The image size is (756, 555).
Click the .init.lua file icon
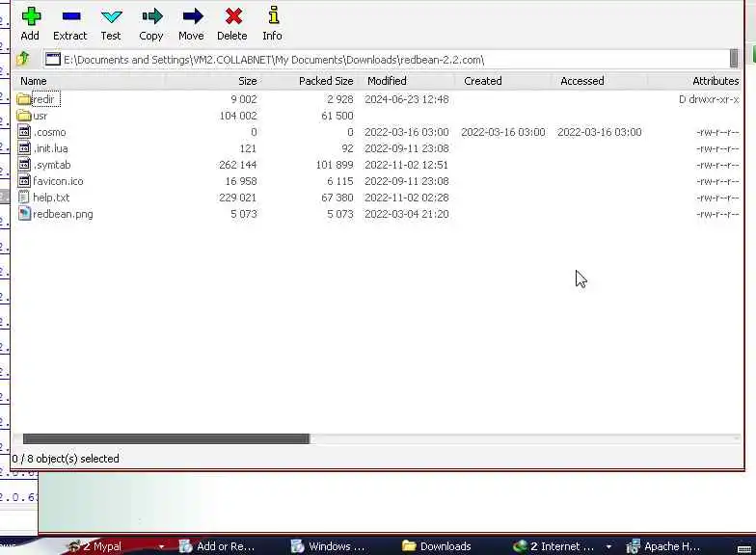click(24, 148)
